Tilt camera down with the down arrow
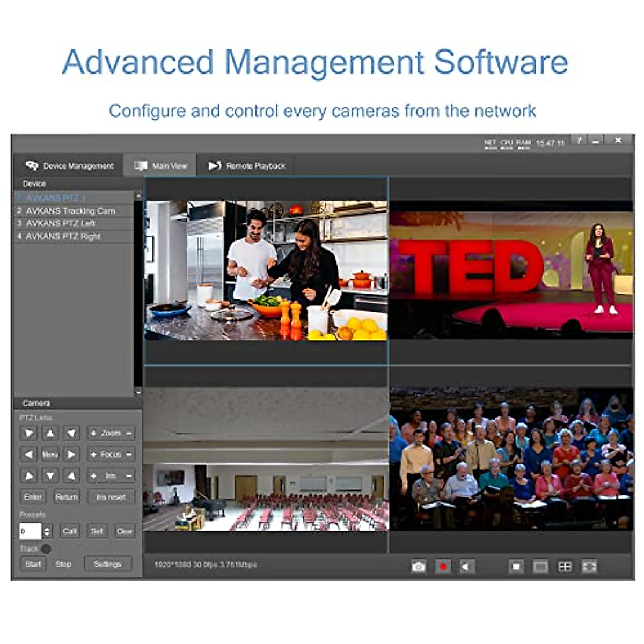 50,475
